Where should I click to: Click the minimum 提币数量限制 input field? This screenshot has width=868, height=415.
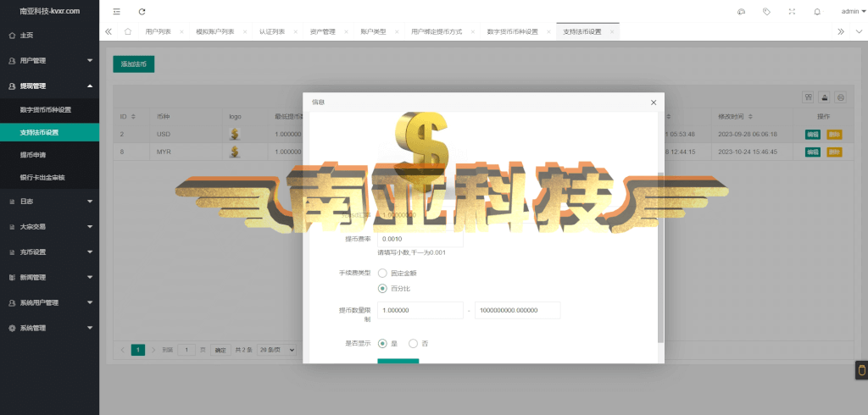click(420, 311)
